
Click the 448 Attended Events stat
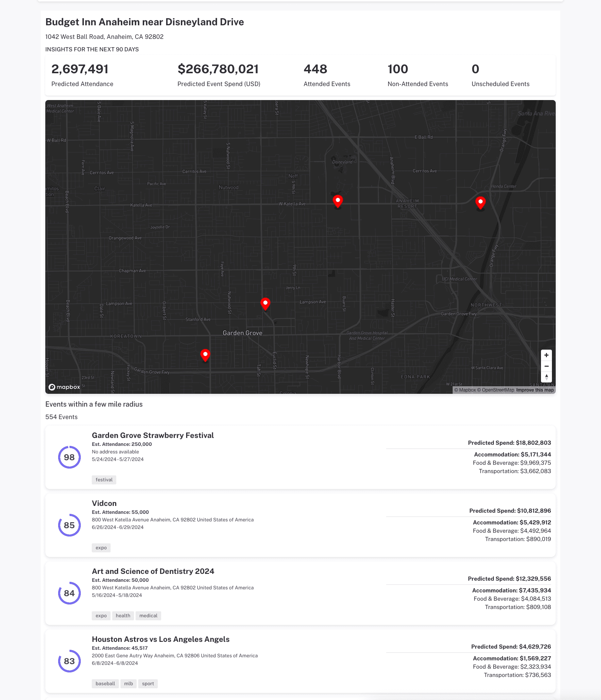(x=327, y=75)
